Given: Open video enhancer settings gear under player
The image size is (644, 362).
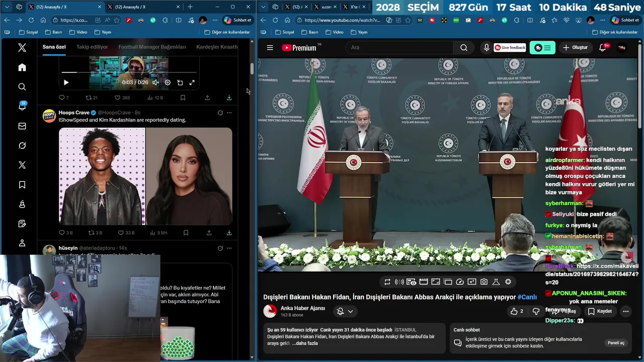Looking at the screenshot, I should coord(508,282).
